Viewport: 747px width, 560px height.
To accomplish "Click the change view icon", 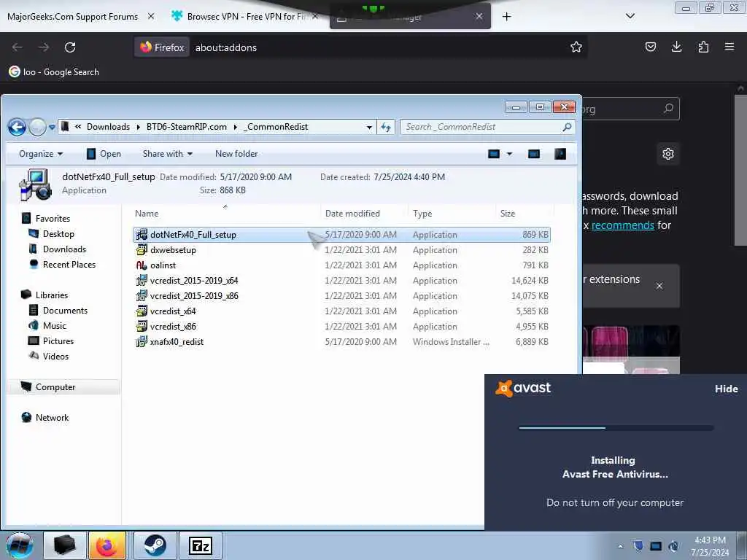I will tap(494, 154).
